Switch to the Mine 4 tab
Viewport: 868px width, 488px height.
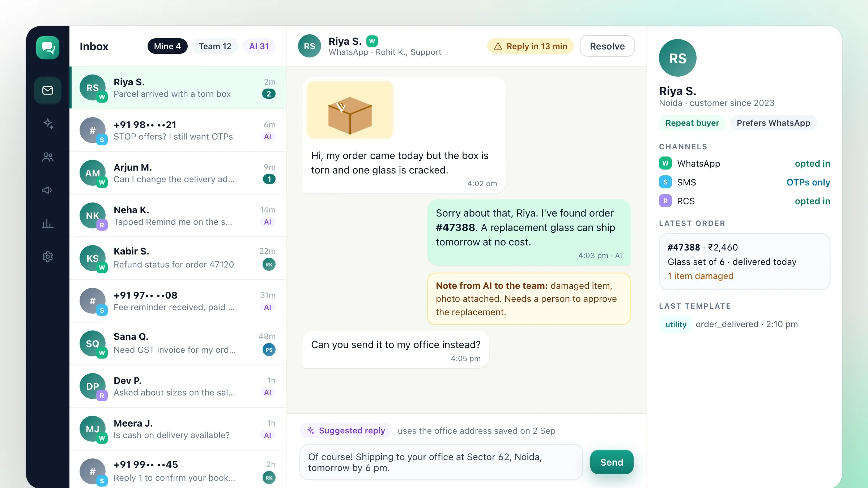[x=167, y=46]
